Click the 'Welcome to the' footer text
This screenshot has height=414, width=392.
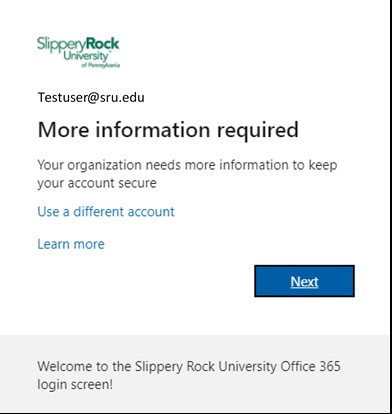click(x=84, y=367)
